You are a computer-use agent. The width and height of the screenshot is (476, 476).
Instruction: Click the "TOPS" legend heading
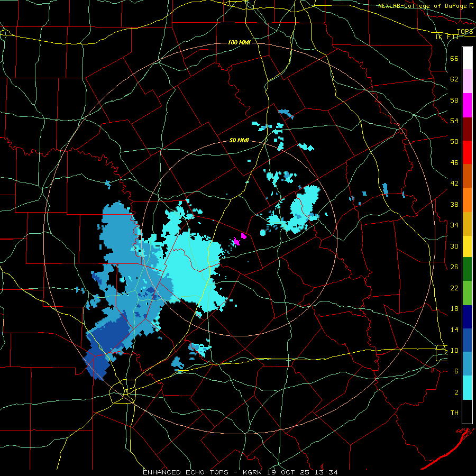point(465,32)
